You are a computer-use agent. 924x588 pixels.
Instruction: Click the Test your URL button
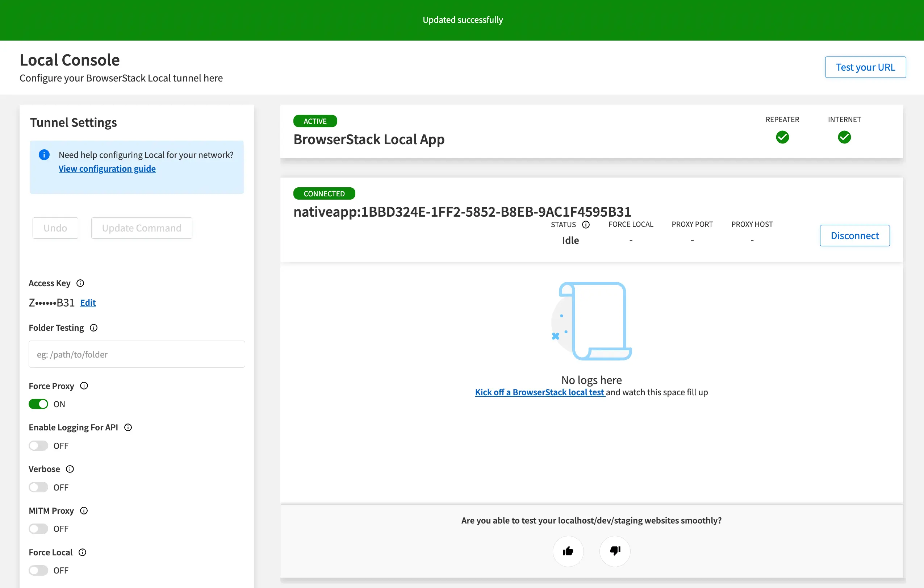[x=865, y=67]
